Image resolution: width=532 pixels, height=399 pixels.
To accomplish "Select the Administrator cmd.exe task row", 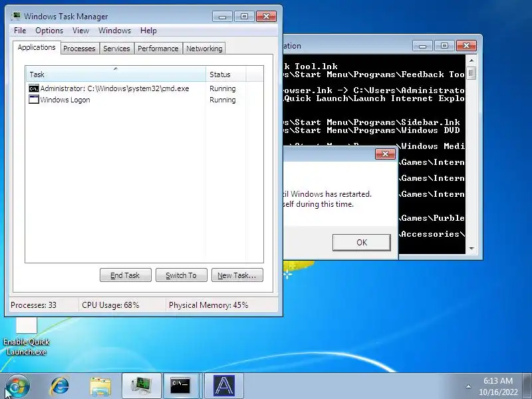I will pyautogui.click(x=144, y=88).
